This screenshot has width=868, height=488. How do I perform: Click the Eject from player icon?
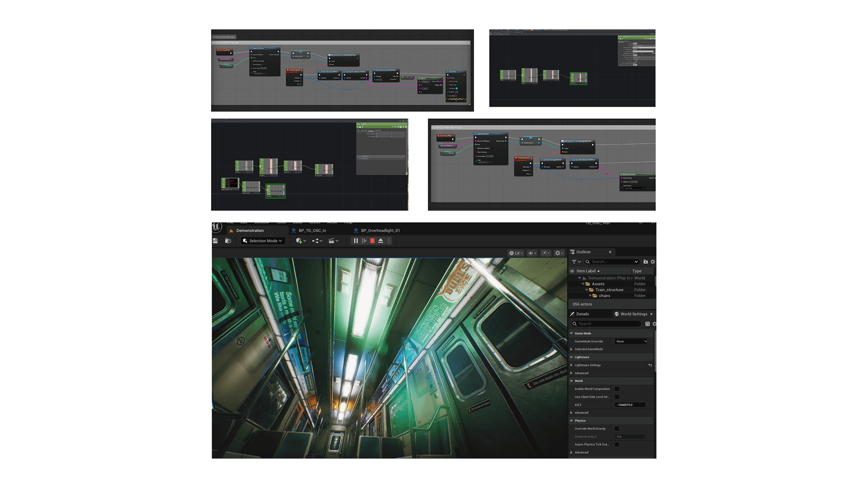381,241
